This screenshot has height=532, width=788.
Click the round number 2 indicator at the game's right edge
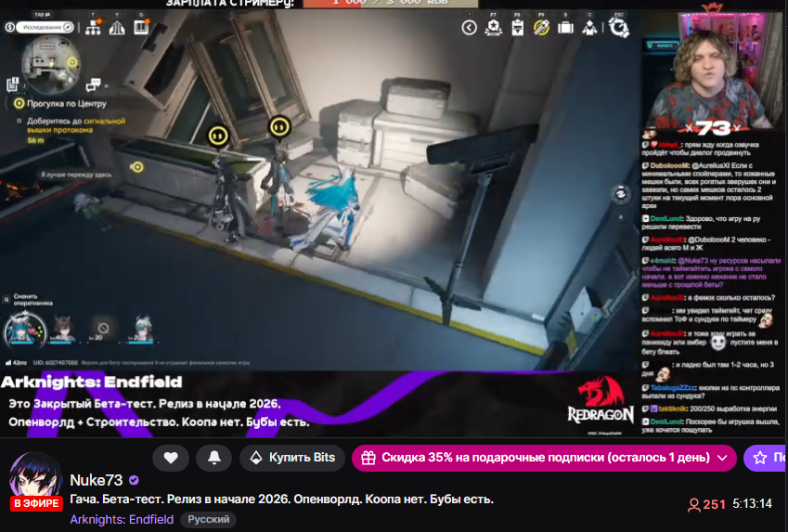coord(621,194)
